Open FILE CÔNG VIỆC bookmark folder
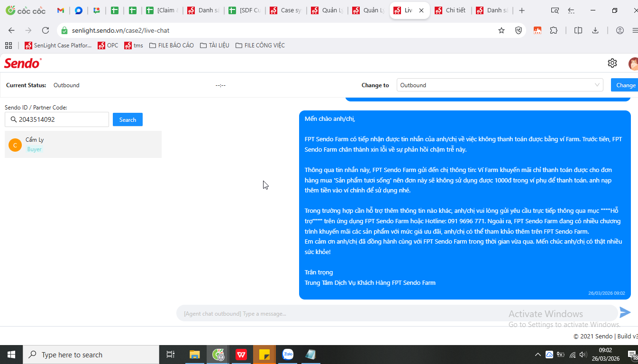The width and height of the screenshot is (638, 364). click(x=260, y=45)
